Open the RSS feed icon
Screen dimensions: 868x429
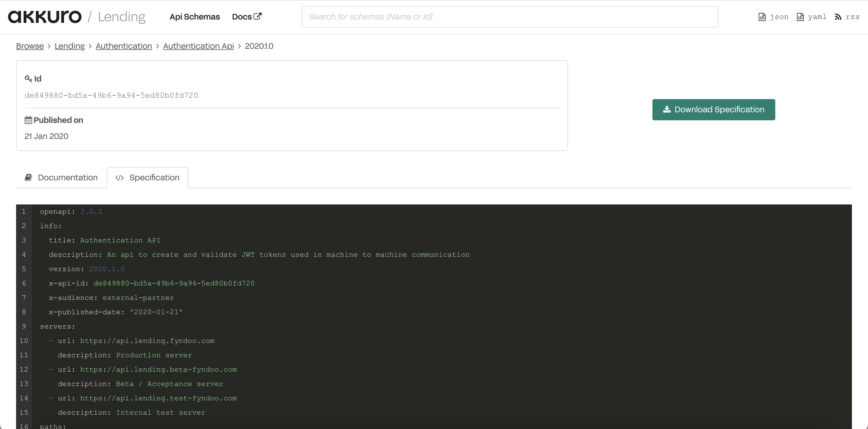click(x=838, y=17)
